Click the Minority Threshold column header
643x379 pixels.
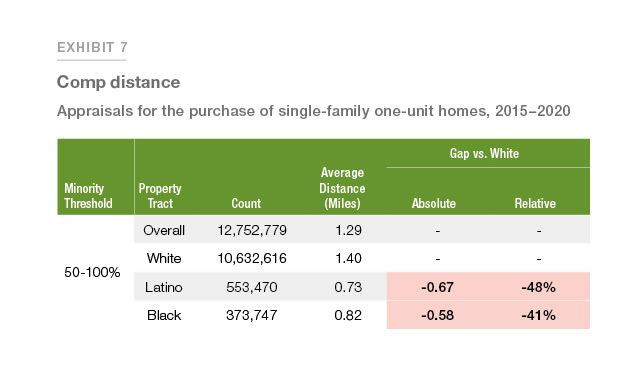point(88,196)
